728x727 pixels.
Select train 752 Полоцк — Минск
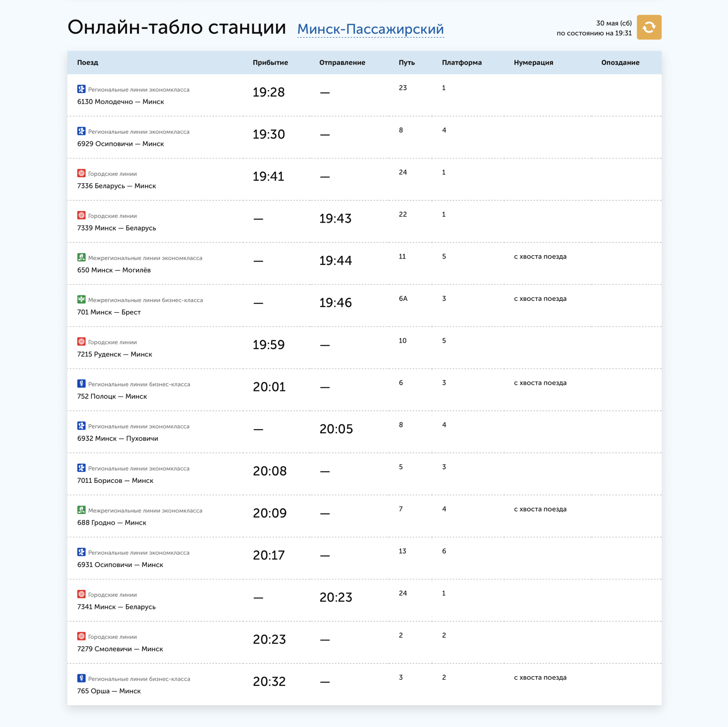coord(112,397)
